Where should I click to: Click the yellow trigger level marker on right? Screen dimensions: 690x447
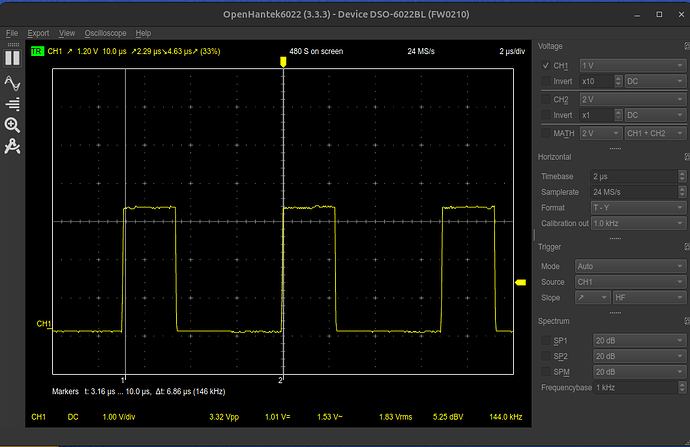[520, 284]
